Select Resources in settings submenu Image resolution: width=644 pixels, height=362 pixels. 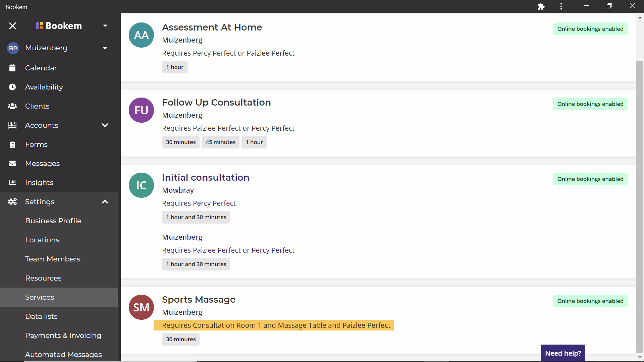tap(43, 278)
